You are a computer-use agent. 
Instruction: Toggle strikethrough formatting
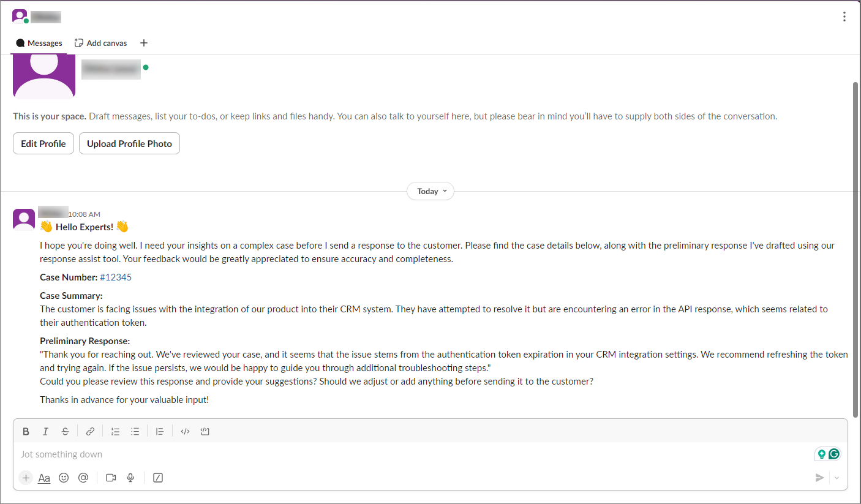(65, 432)
